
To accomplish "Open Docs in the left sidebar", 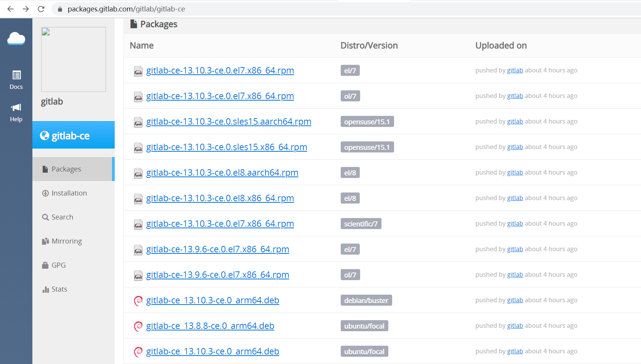I will pos(16,80).
